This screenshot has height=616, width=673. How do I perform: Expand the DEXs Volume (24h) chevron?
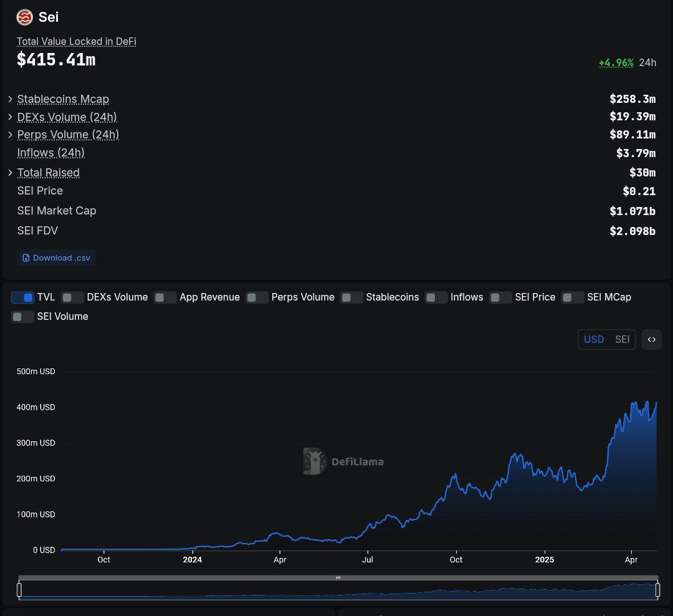point(11,117)
